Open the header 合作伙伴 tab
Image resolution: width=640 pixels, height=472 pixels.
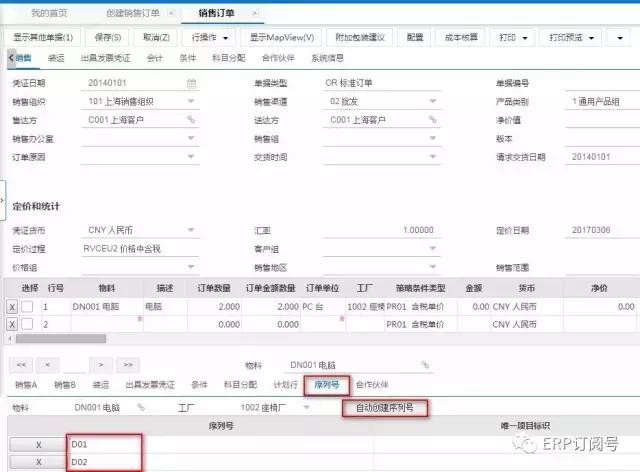tap(278, 58)
